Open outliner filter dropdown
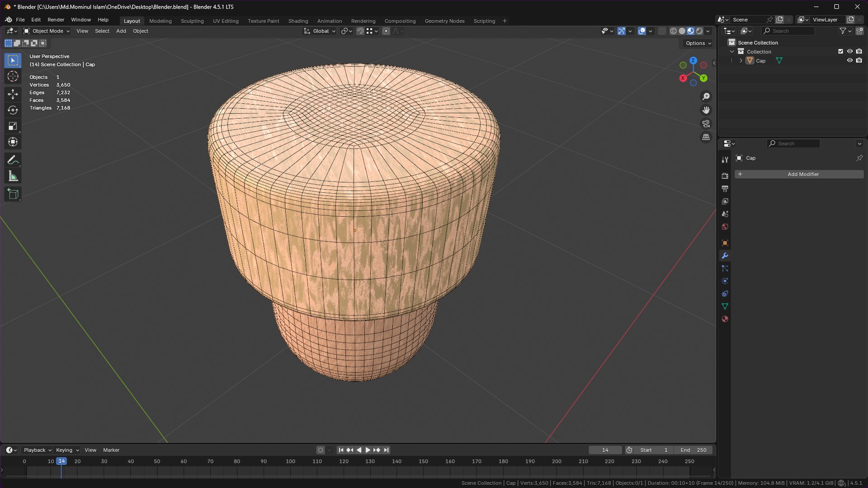 pos(845,31)
